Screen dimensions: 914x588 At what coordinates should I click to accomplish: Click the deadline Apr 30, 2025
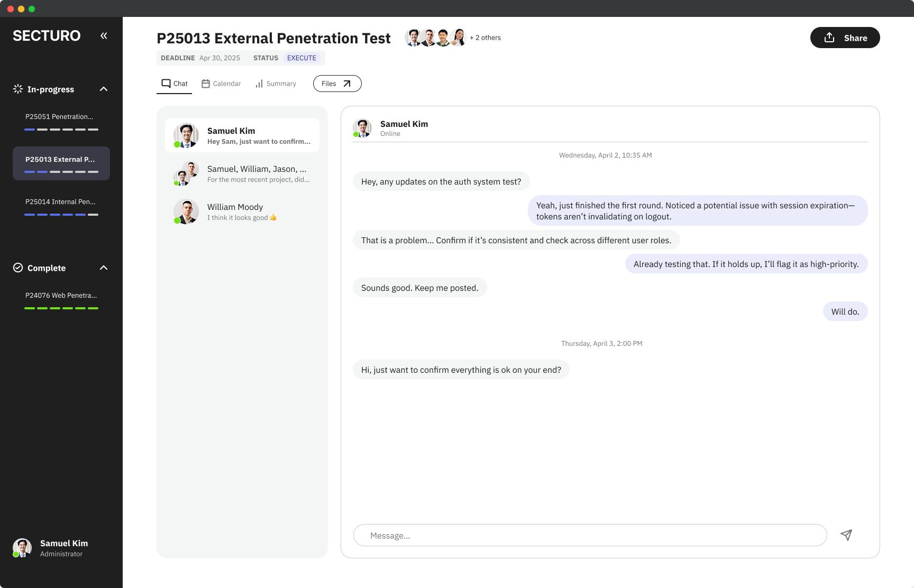point(220,58)
